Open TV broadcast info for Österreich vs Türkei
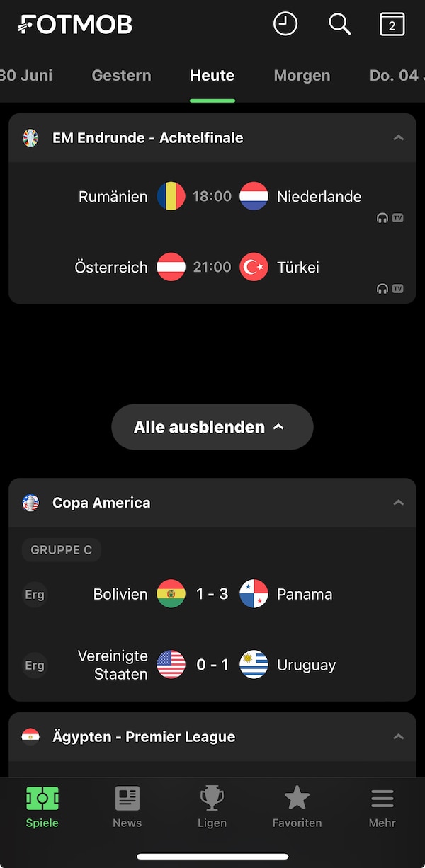Image resolution: width=425 pixels, height=868 pixels. [398, 289]
